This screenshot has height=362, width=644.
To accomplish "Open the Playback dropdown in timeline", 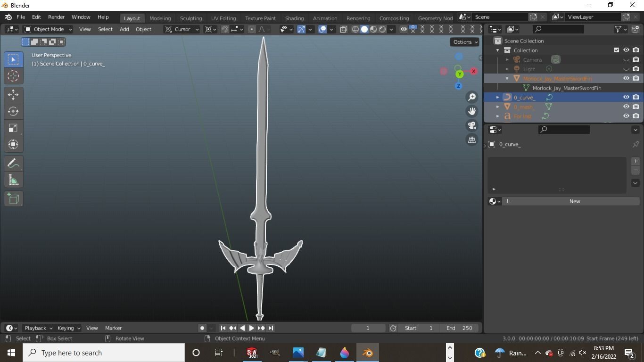I will (38, 328).
